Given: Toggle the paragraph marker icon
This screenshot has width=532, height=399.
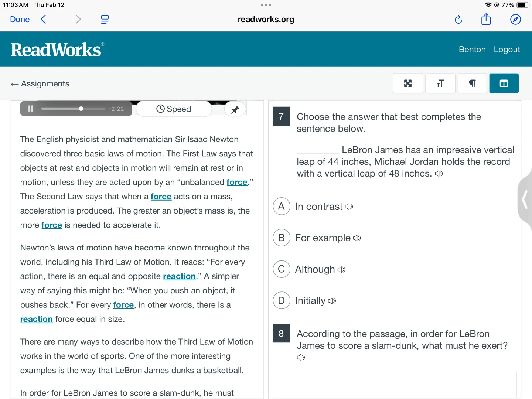Looking at the screenshot, I should (x=472, y=83).
